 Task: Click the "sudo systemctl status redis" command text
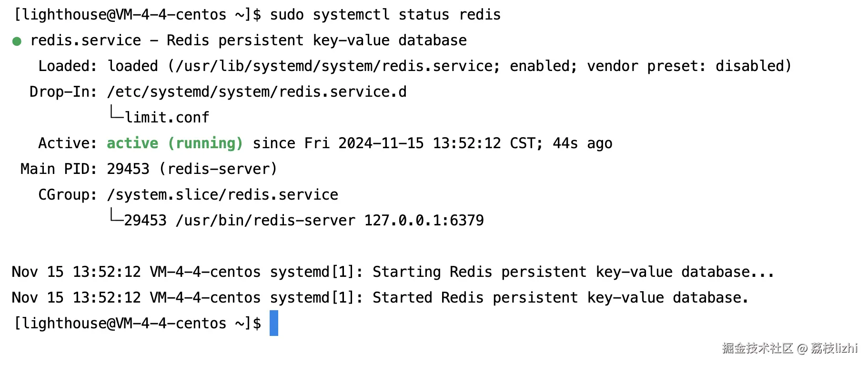pyautogui.click(x=385, y=15)
